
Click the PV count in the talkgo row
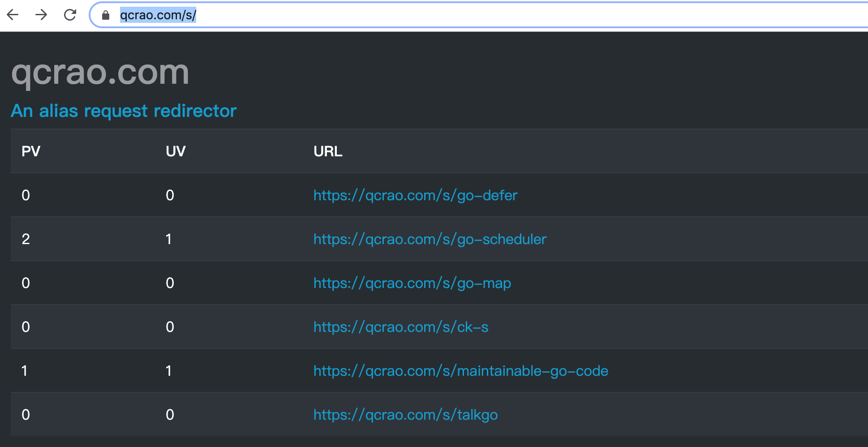[26, 415]
